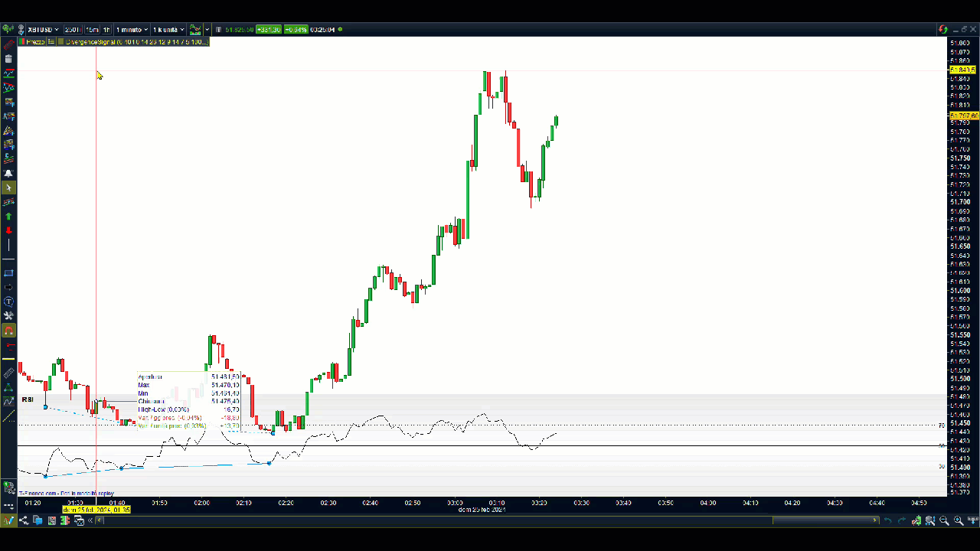Open the 1 minuto timeframe dropdown
Viewport: 980px width, 551px height.
pos(132,30)
